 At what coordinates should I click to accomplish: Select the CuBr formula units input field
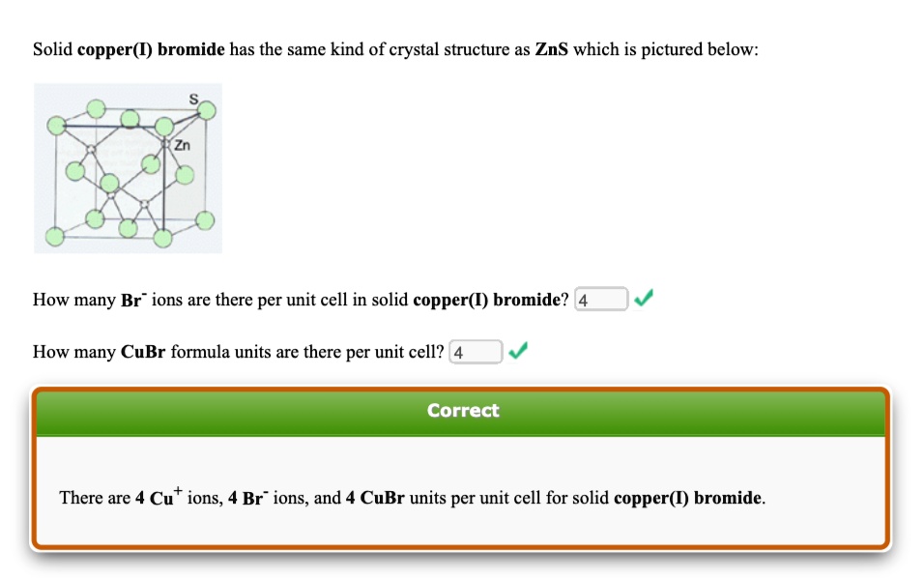(475, 351)
